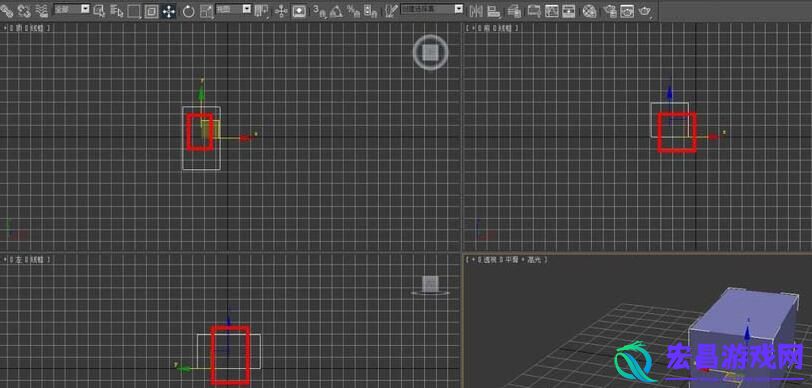Open the Rendered Frame Window

click(627, 11)
